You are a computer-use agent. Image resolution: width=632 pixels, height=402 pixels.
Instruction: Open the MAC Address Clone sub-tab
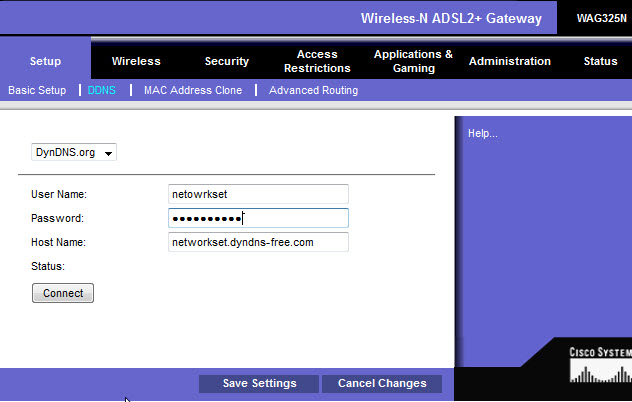[193, 90]
